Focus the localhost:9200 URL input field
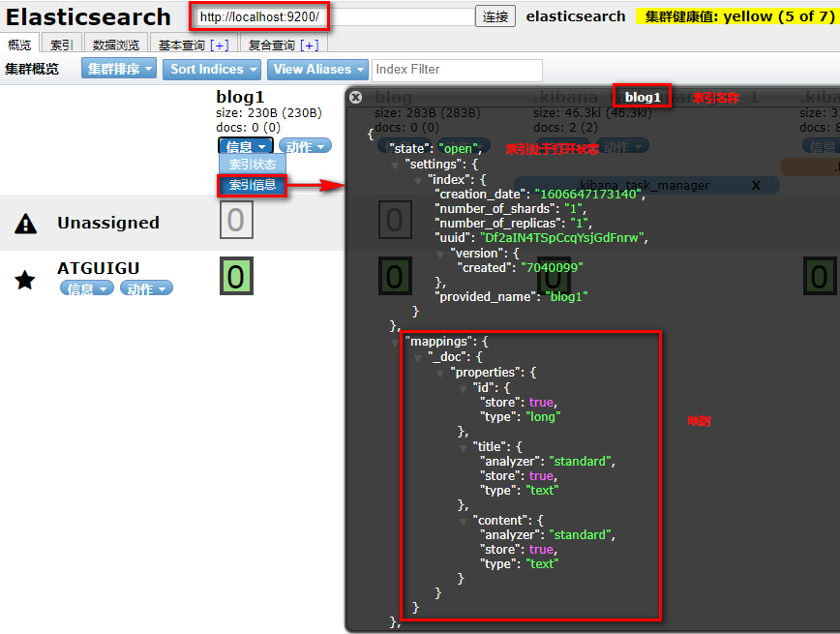 click(336, 16)
